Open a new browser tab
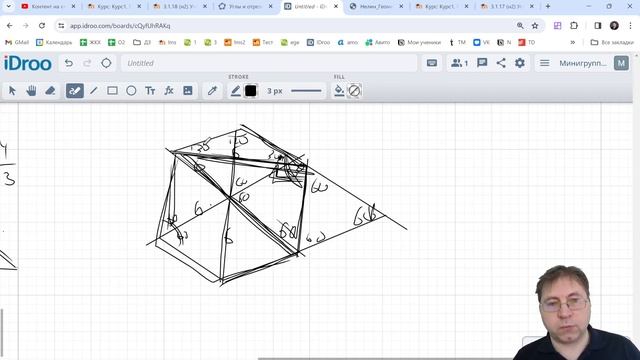Screen dimensions: 640x360 (548, 7)
